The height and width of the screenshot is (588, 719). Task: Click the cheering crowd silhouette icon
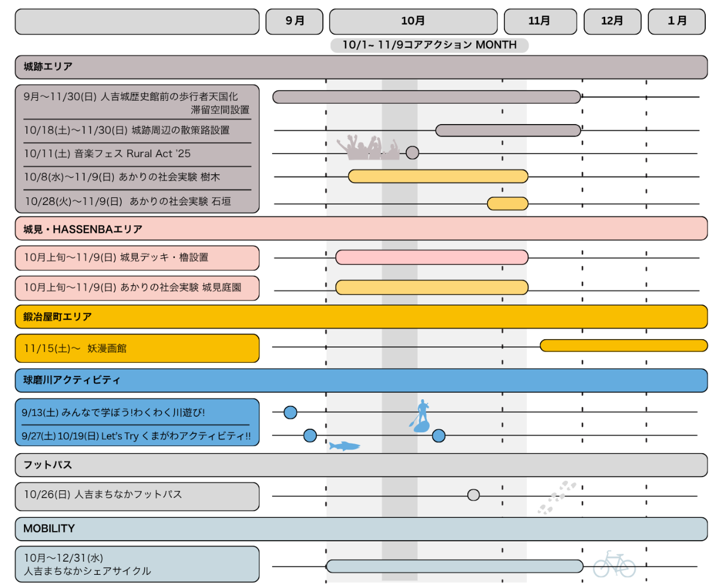coord(368,148)
